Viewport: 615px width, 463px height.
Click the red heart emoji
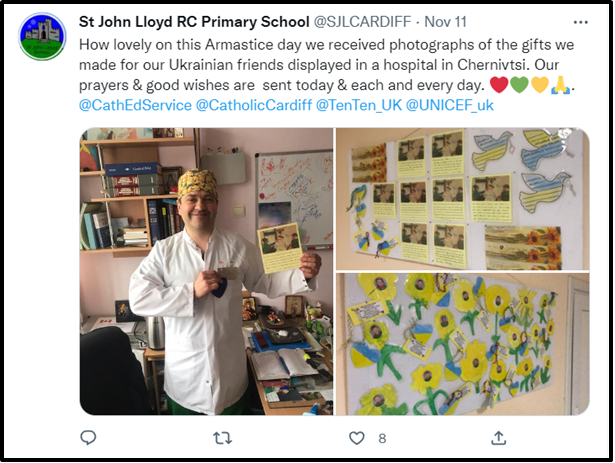click(x=499, y=85)
